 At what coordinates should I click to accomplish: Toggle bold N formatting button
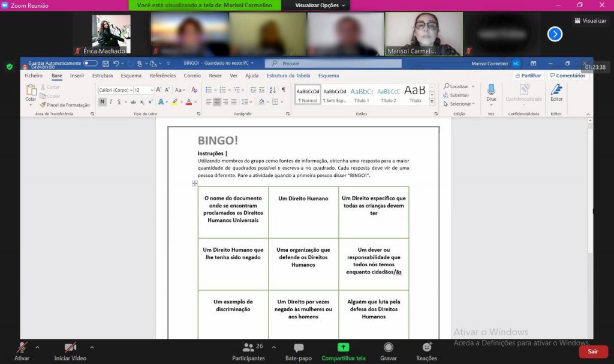tap(102, 102)
